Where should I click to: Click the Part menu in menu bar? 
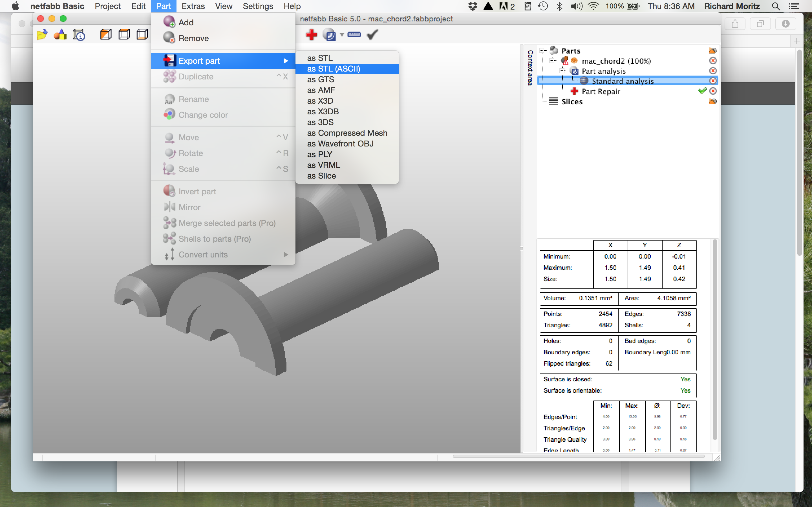click(x=163, y=6)
